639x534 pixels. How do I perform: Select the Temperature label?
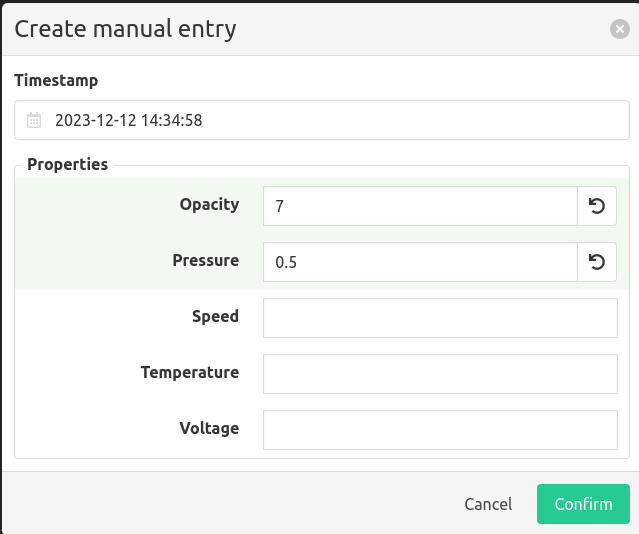click(190, 373)
